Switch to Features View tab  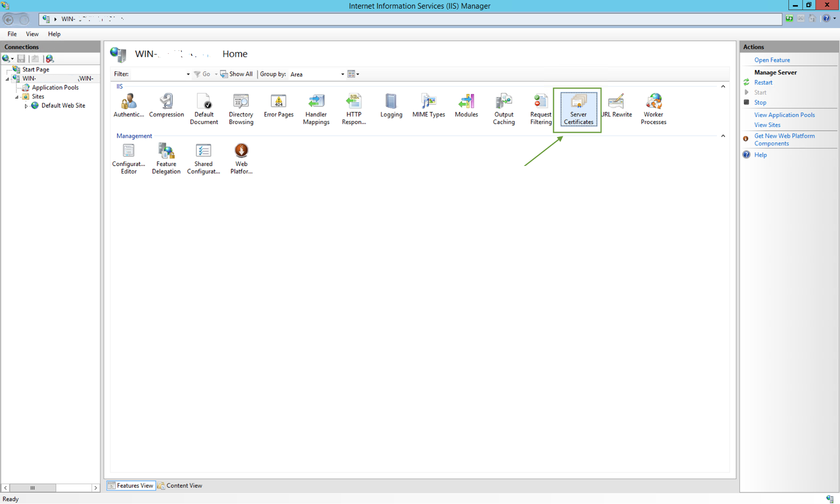pos(131,486)
